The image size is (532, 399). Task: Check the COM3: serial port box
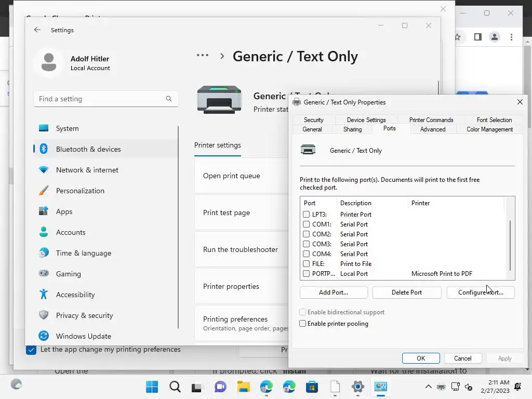tap(306, 244)
